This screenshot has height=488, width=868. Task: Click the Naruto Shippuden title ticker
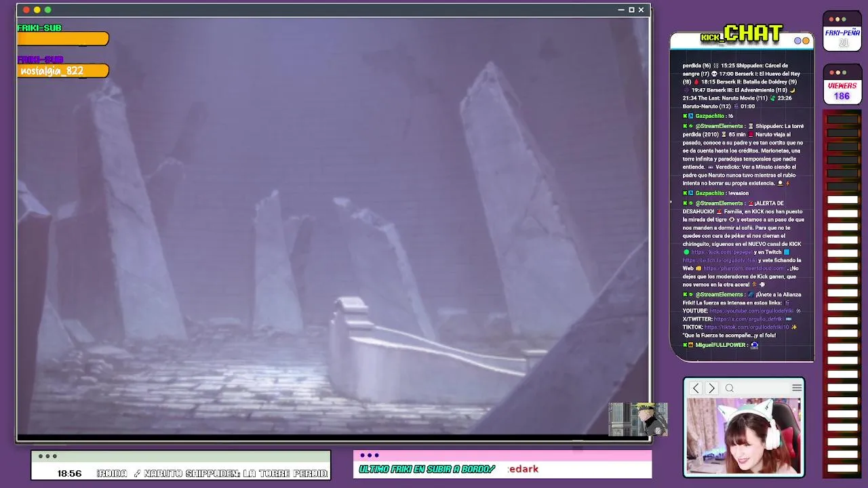tap(214, 474)
